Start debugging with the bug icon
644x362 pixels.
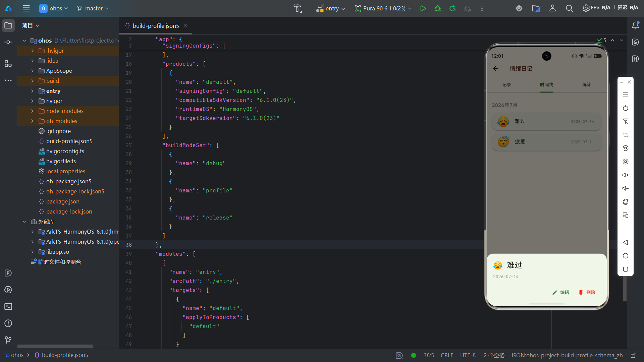click(x=438, y=8)
